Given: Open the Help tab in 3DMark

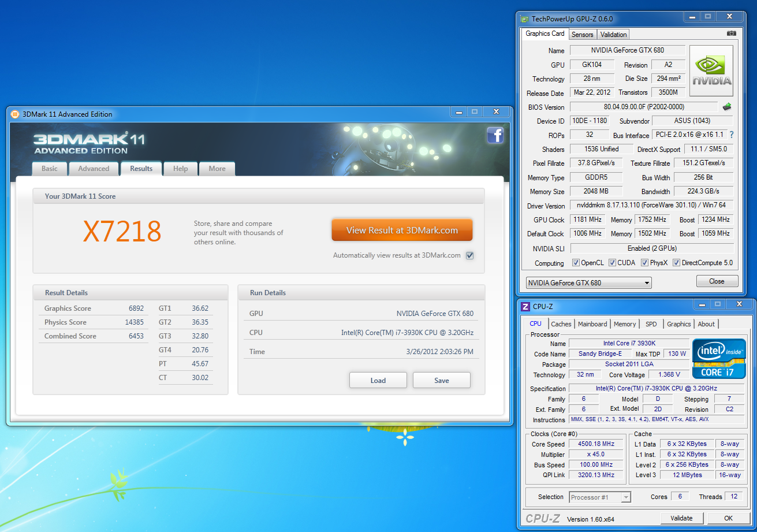Looking at the screenshot, I should click(x=181, y=169).
